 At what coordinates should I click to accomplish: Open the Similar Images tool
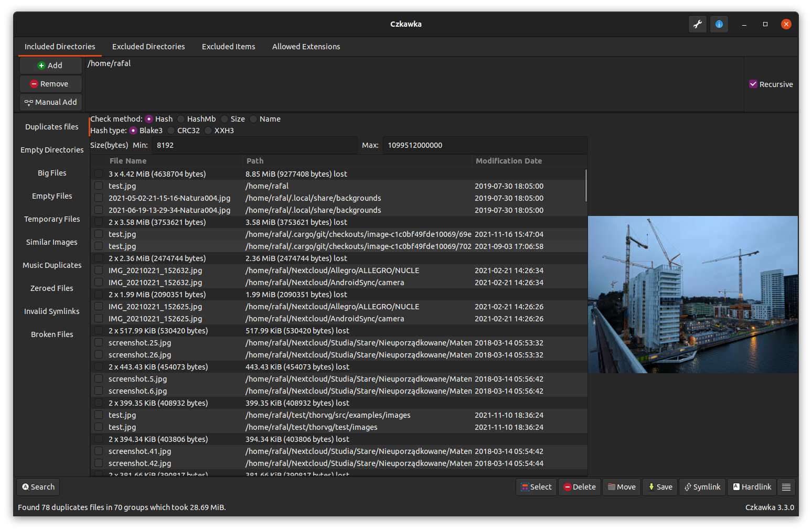(51, 242)
